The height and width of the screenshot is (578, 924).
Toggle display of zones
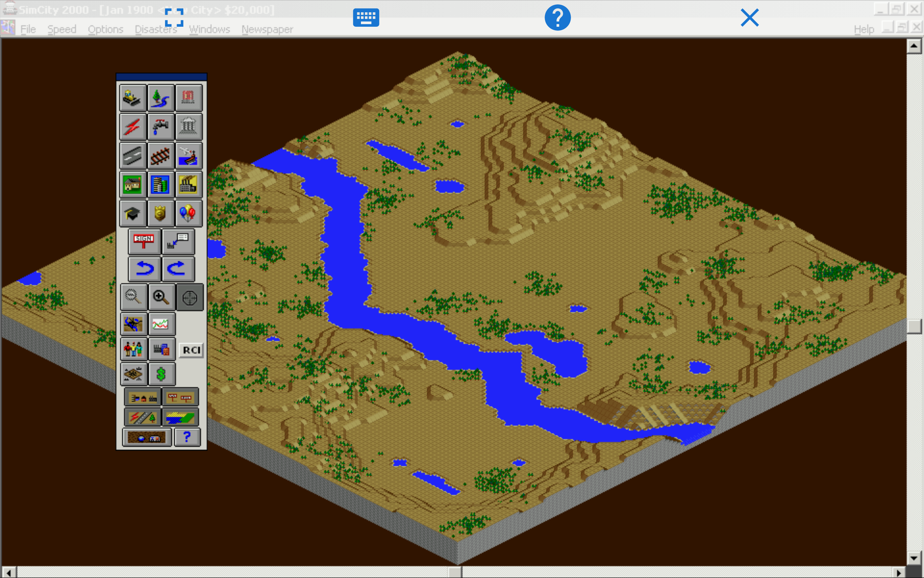(180, 418)
